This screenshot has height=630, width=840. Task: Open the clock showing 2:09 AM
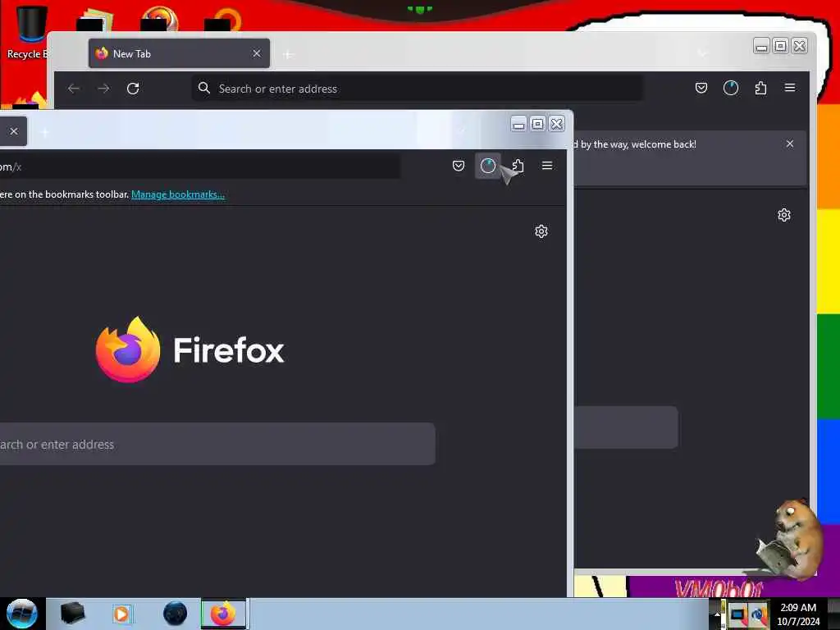tap(798, 614)
